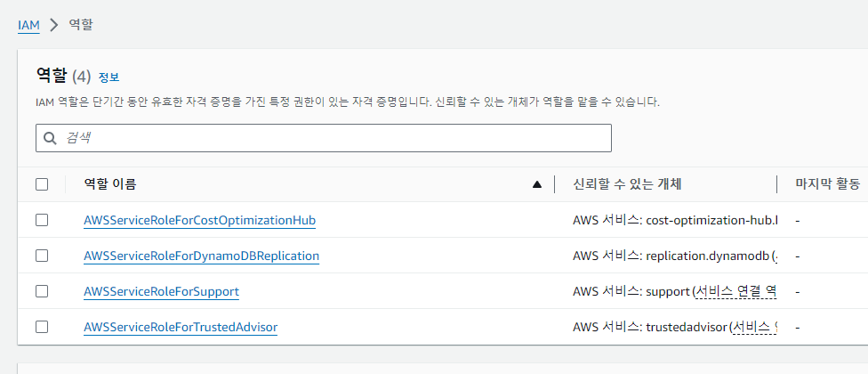Check the AWSServiceRoleForCostOptimizationHub row checkbox
The width and height of the screenshot is (868, 374).
(42, 220)
